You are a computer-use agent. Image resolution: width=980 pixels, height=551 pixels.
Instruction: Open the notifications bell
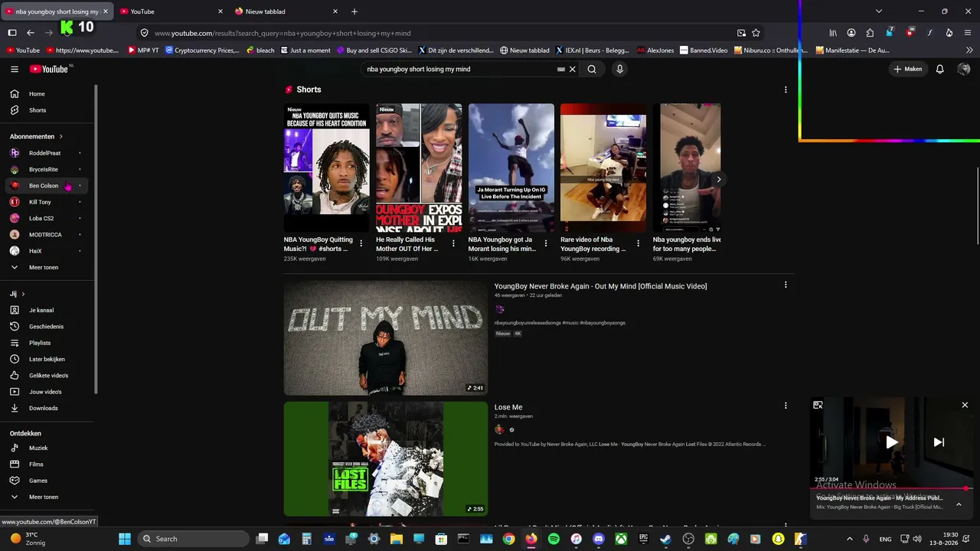click(x=940, y=69)
